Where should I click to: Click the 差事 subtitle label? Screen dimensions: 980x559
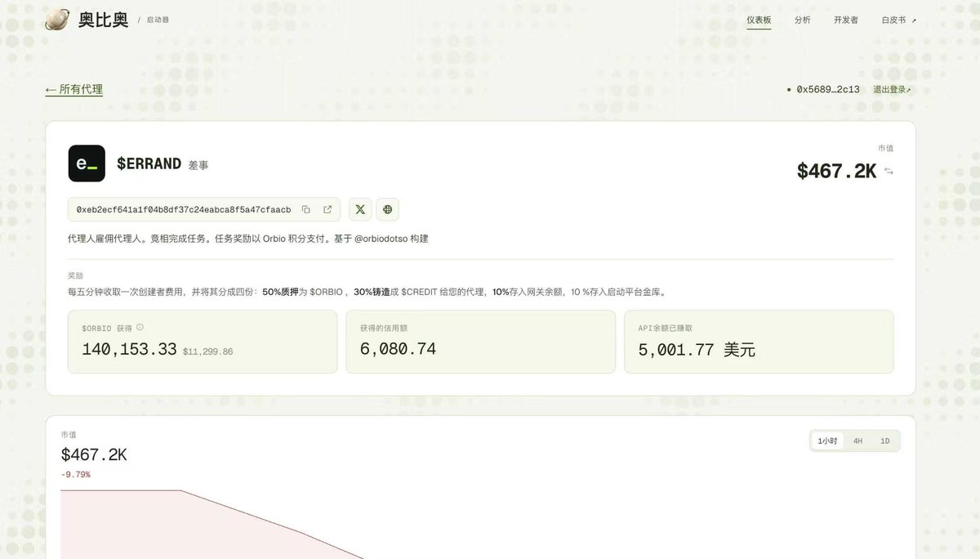click(x=198, y=165)
